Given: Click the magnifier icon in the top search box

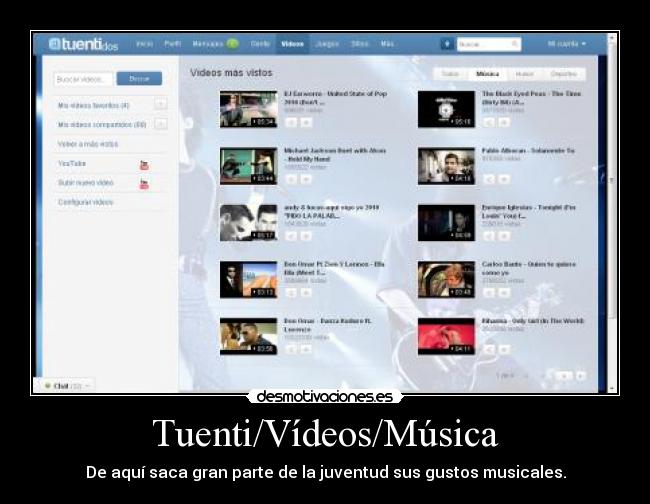Looking at the screenshot, I should click(x=514, y=44).
